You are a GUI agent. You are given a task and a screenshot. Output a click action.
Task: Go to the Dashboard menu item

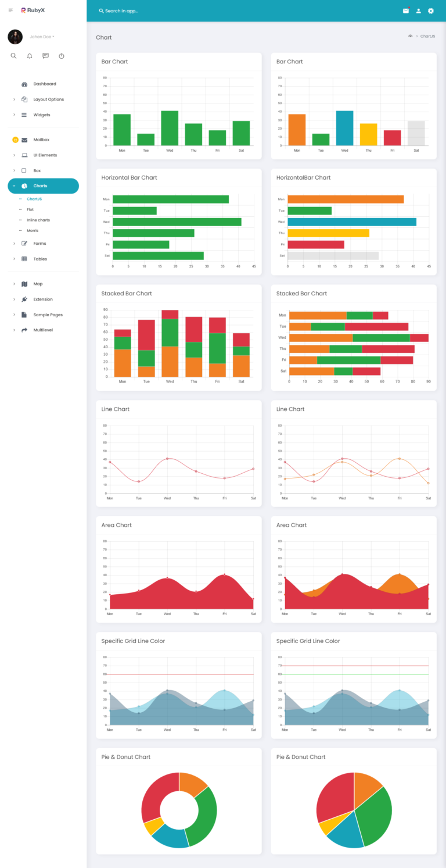[x=44, y=84]
